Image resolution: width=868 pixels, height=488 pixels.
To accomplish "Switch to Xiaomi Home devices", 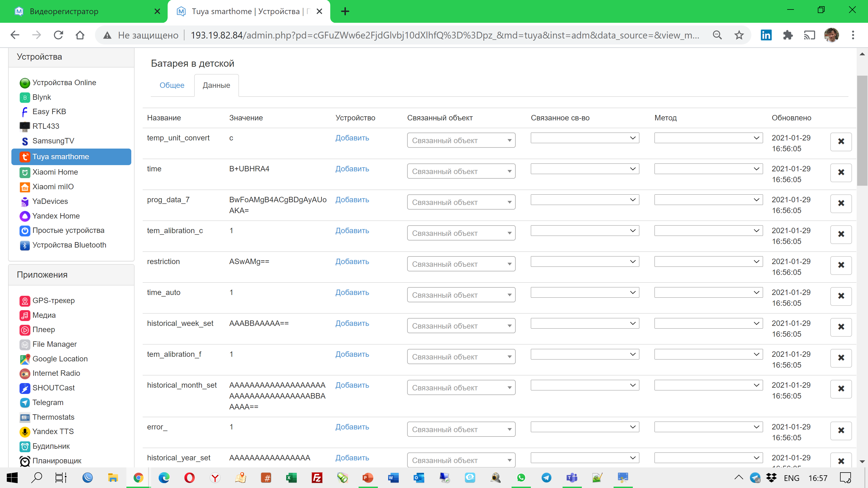I will 55,172.
